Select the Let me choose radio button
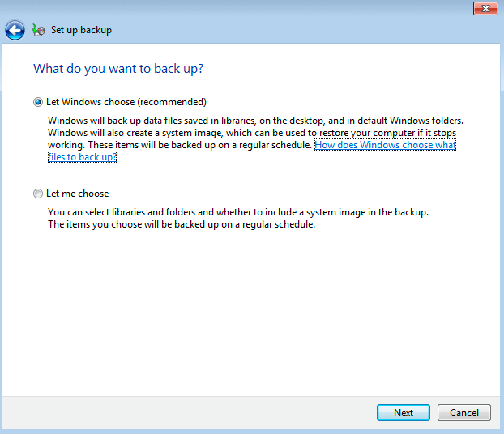Viewport: 504px width, 434px height. point(38,194)
